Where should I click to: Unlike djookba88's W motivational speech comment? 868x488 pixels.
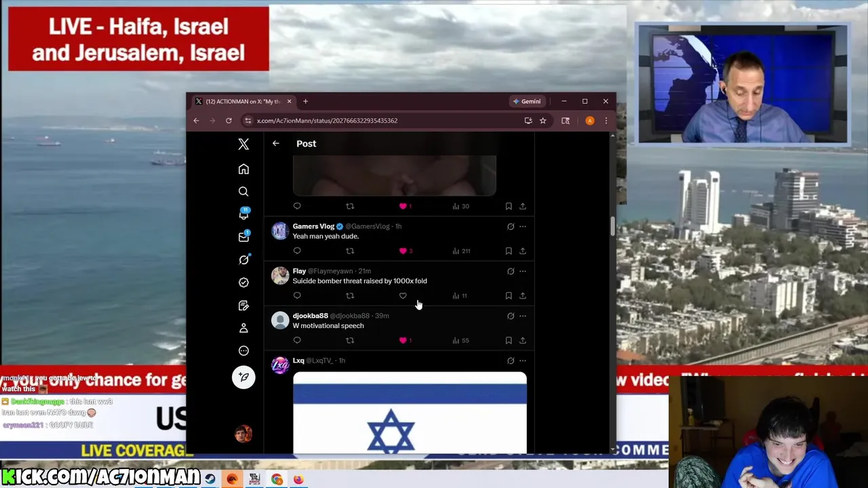pyautogui.click(x=403, y=340)
